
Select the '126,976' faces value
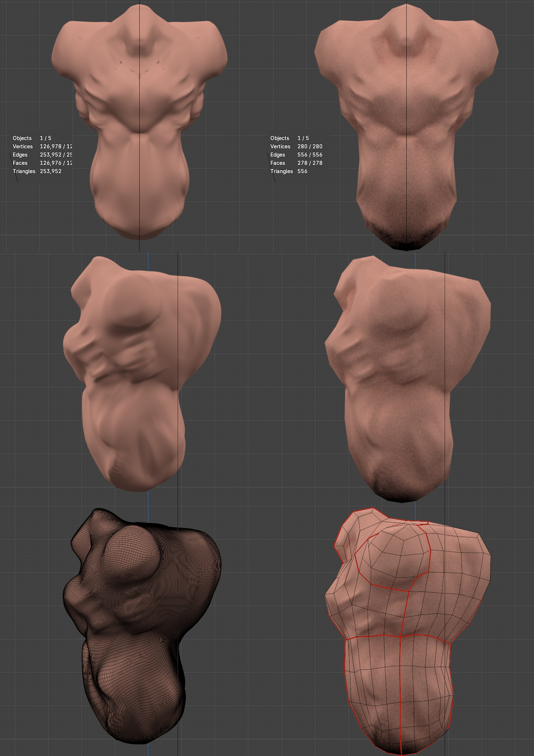pyautogui.click(x=50, y=163)
